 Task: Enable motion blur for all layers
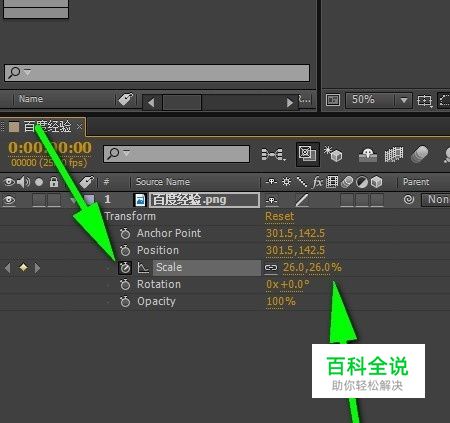pyautogui.click(x=419, y=155)
